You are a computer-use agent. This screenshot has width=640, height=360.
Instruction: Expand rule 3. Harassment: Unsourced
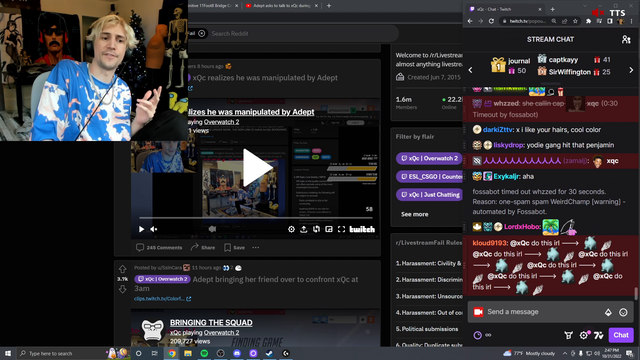pyautogui.click(x=429, y=296)
